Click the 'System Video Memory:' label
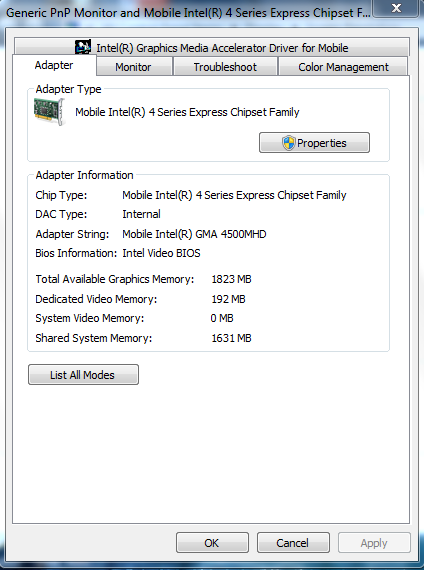Viewport: 424px width, 570px height. point(89,318)
